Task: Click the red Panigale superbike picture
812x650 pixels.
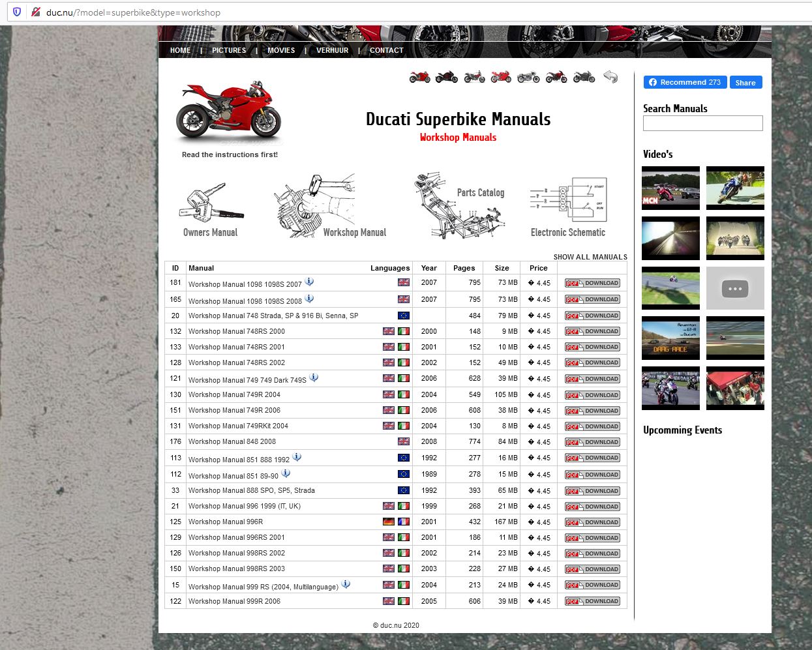Action: pos(229,111)
